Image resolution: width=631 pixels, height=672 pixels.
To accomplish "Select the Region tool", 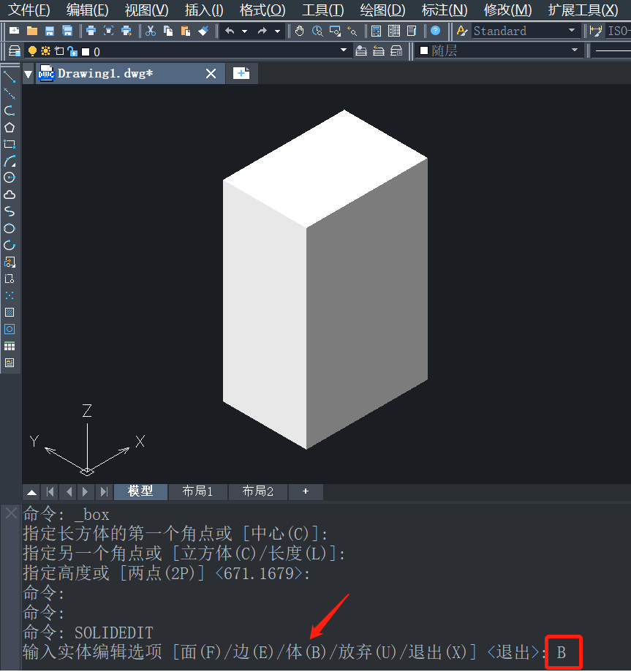I will tap(10, 329).
